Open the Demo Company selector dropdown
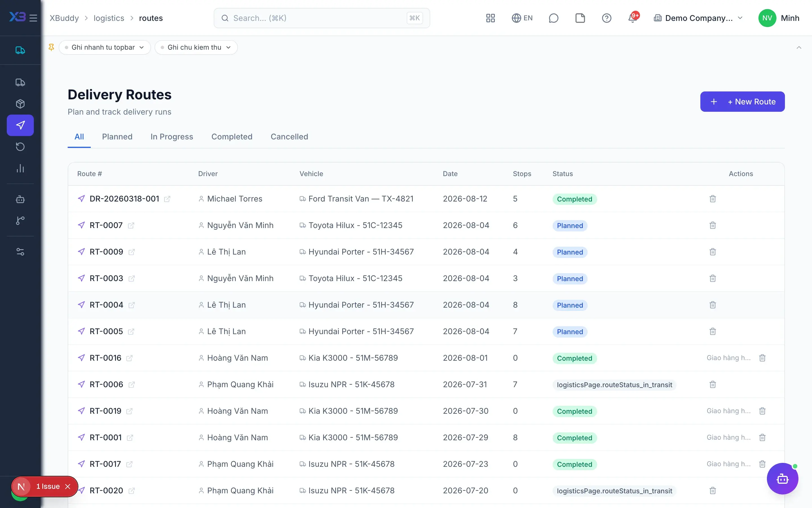 [698, 18]
